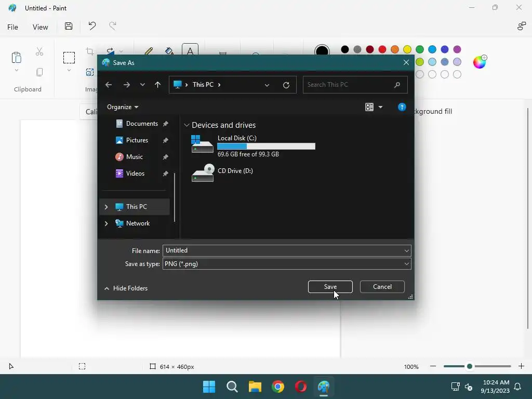The height and width of the screenshot is (399, 532).
Task: Pick the yellow color swatch in Paint
Action: (407, 49)
